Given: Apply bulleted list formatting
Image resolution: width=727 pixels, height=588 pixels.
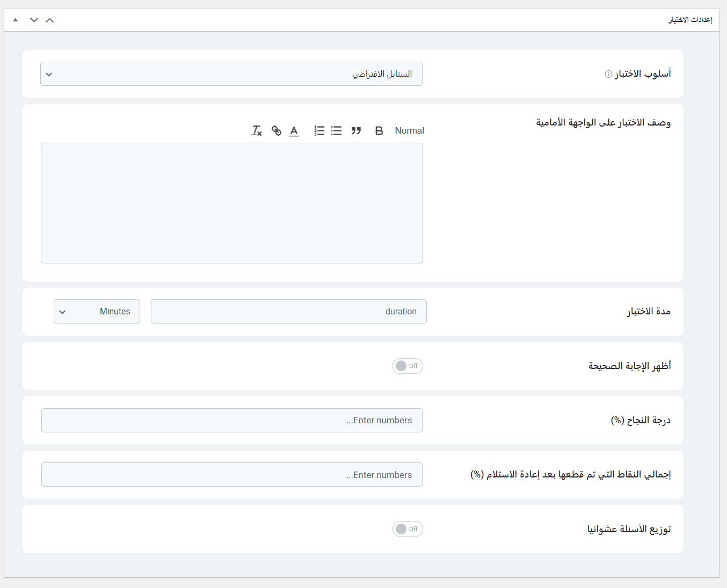Looking at the screenshot, I should coord(337,130).
